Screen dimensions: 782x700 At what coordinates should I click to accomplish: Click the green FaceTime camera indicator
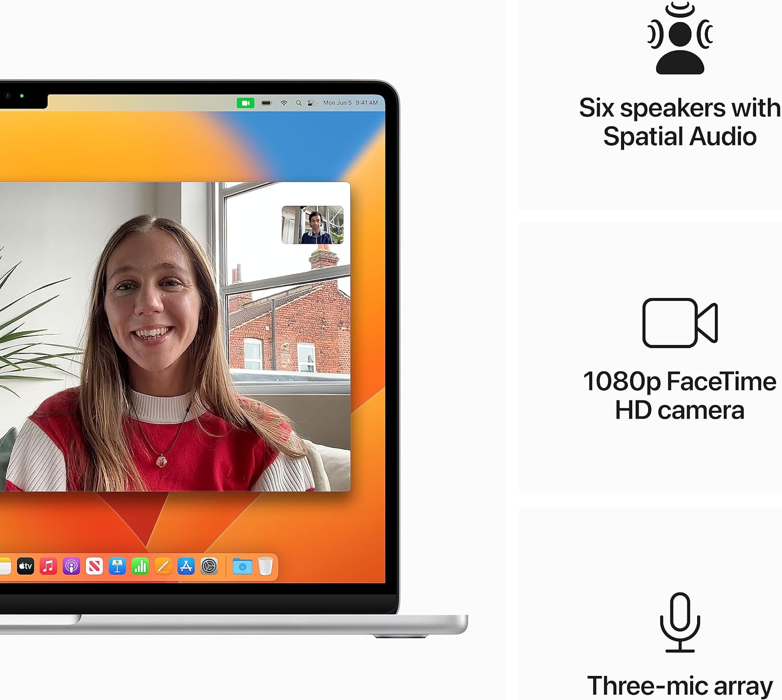tap(246, 103)
